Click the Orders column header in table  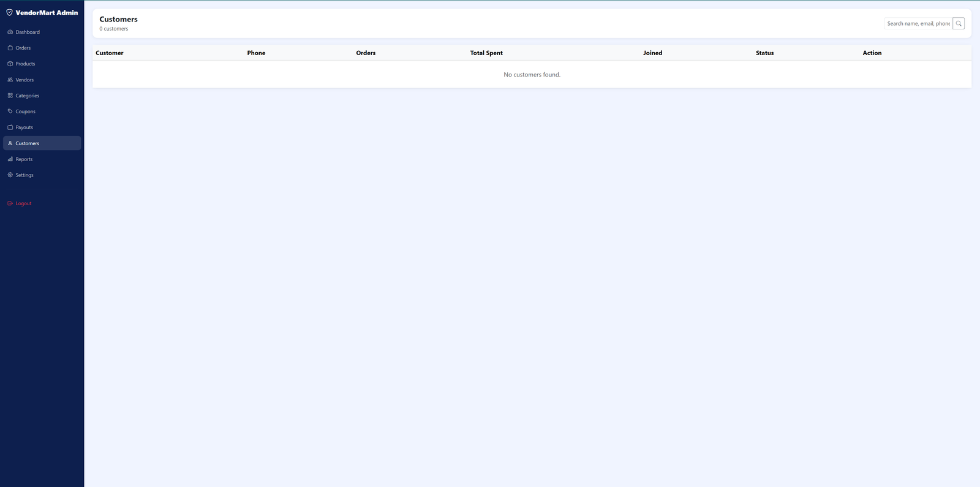366,53
